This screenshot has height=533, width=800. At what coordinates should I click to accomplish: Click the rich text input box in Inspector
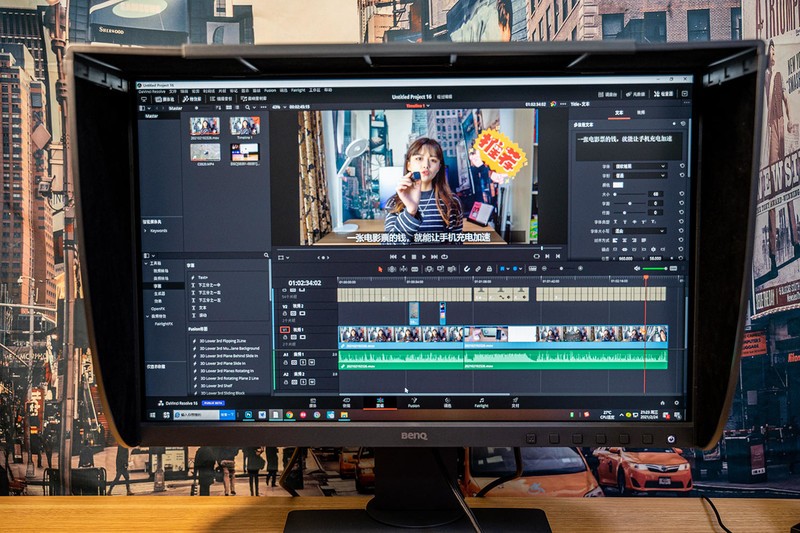[x=629, y=146]
